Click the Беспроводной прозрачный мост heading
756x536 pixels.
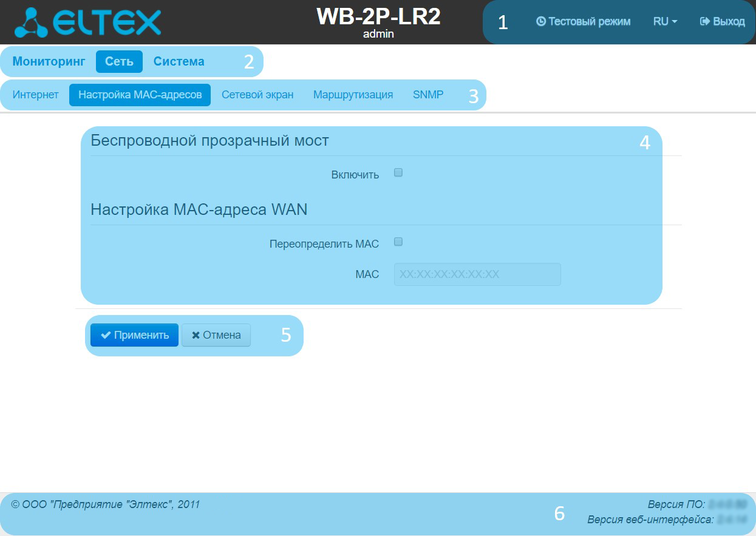209,141
